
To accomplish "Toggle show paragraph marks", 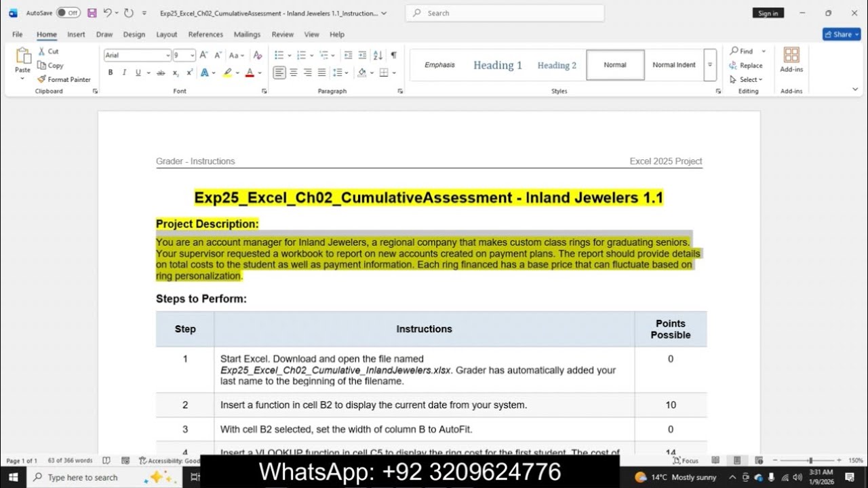I will 394,56.
